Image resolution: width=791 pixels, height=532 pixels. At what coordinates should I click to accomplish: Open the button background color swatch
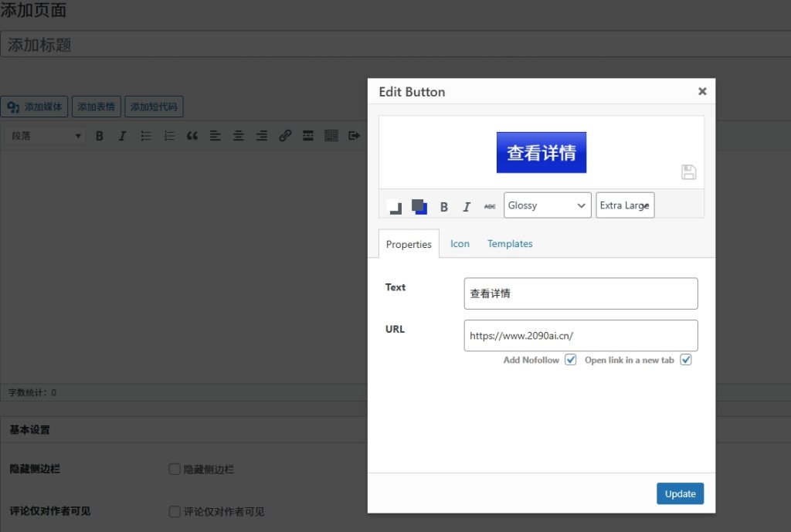(419, 206)
